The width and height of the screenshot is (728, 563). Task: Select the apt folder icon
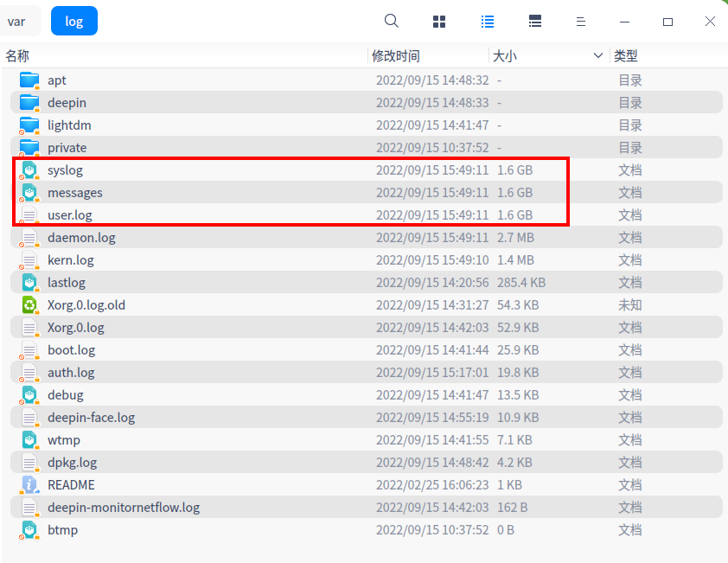coord(29,80)
